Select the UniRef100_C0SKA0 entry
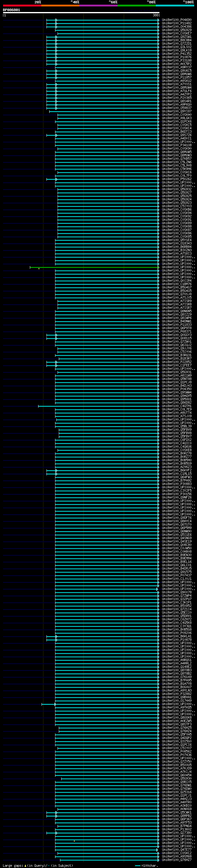 [x=177, y=115]
